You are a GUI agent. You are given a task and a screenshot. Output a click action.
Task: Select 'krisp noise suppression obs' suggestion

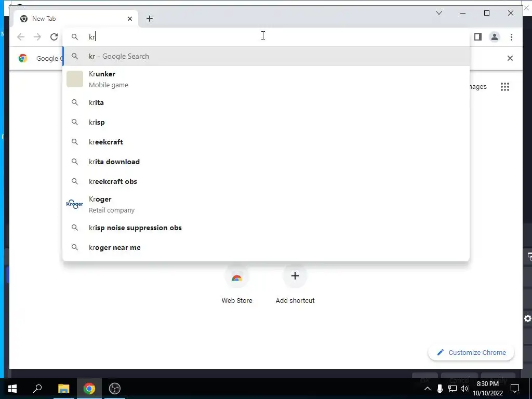[267, 228]
